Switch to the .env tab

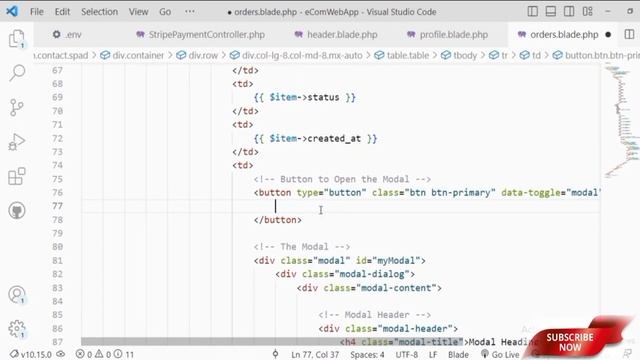[x=67, y=35]
